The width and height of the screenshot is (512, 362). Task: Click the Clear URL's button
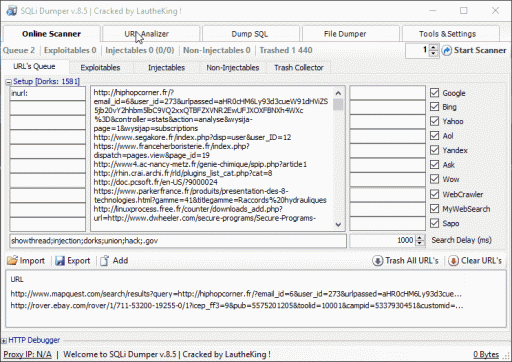[x=475, y=260]
